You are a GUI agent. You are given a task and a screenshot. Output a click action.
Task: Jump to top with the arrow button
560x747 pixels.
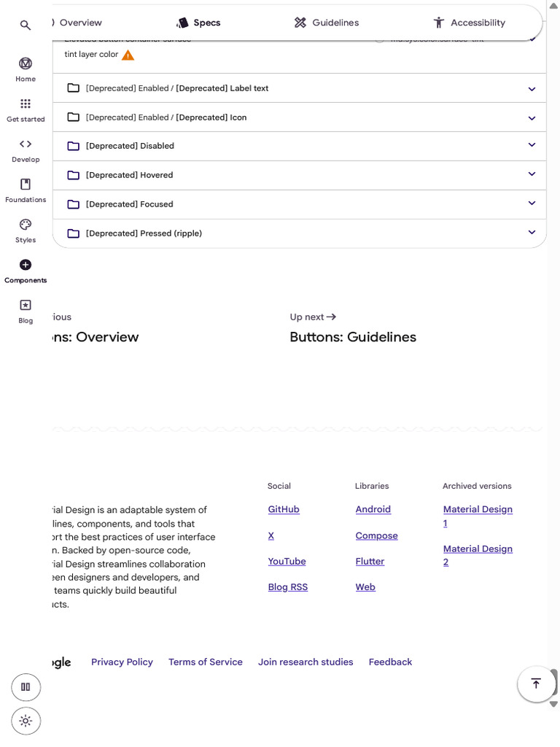click(x=536, y=684)
